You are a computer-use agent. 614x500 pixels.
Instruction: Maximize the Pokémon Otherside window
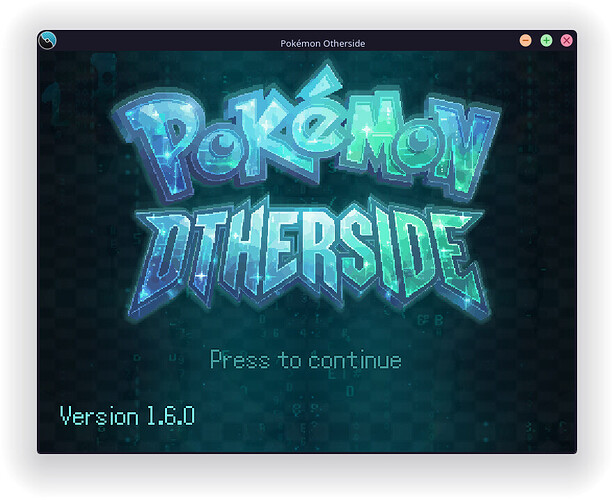[546, 40]
